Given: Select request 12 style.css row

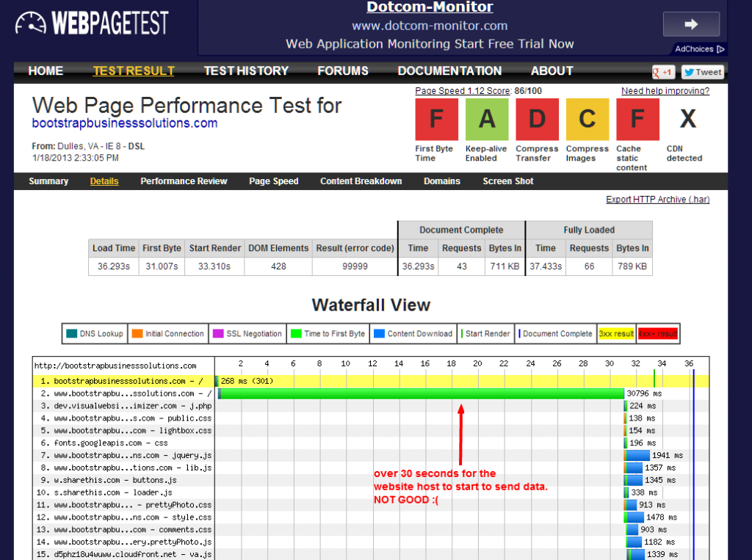Looking at the screenshot, I should [371, 518].
